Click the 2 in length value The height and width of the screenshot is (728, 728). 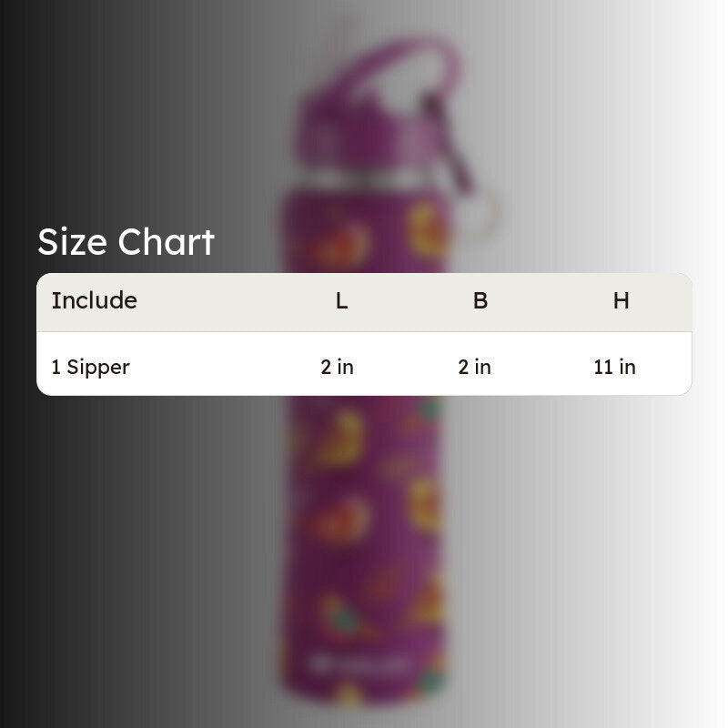(x=337, y=368)
